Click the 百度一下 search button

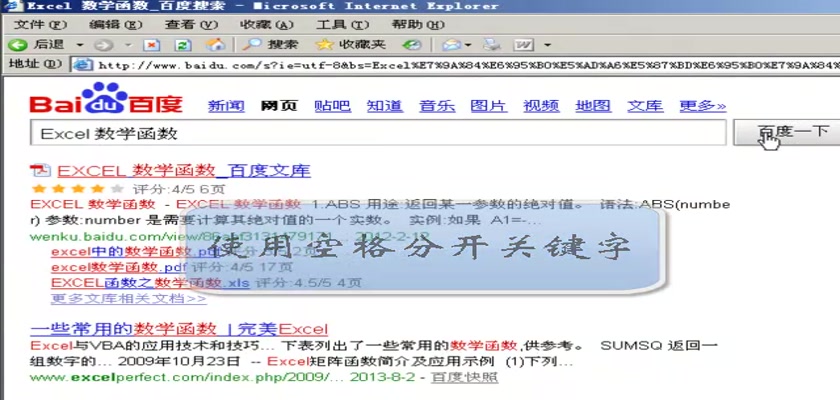tap(789, 132)
